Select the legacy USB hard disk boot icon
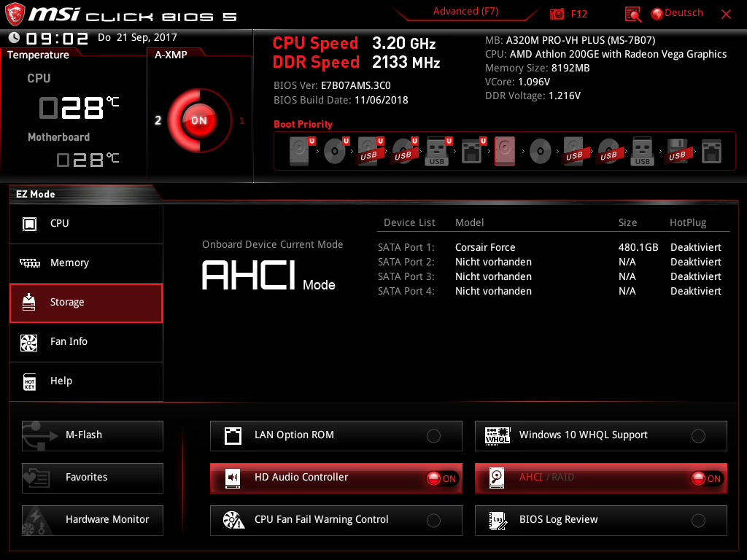This screenshot has width=747, height=560. click(x=574, y=152)
